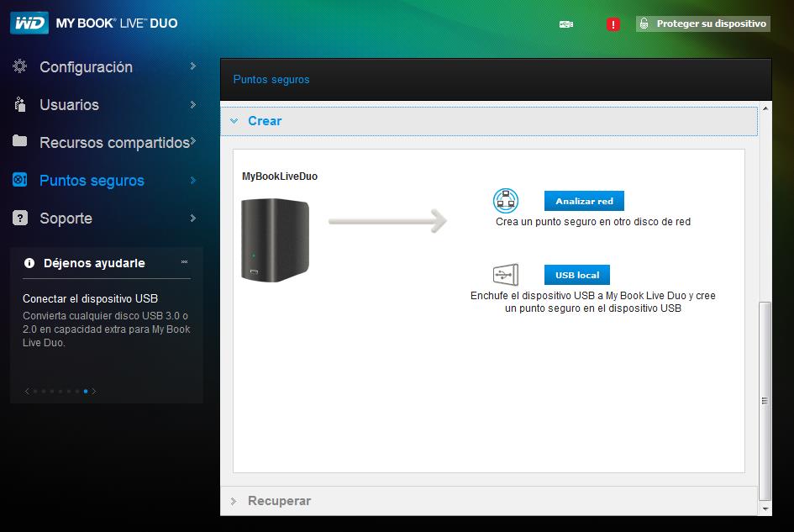Click the USB drive icon beside USB local
This screenshot has width=794, height=532.
click(x=506, y=275)
